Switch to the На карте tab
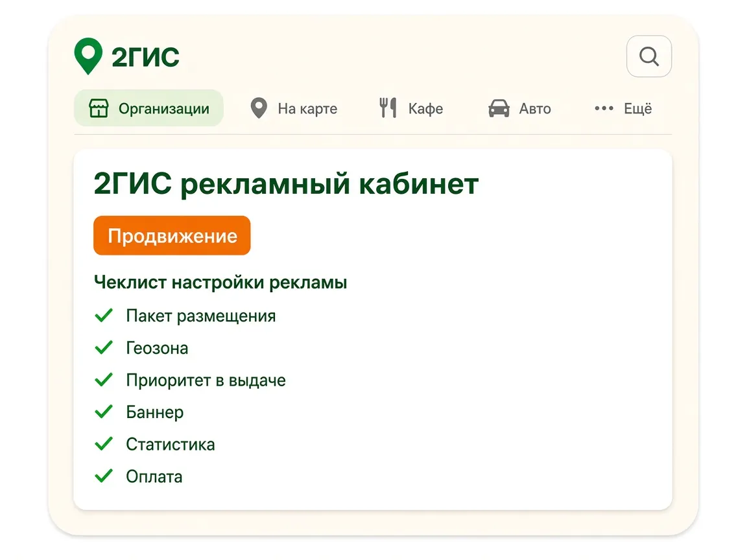The width and height of the screenshot is (747, 560). [294, 108]
